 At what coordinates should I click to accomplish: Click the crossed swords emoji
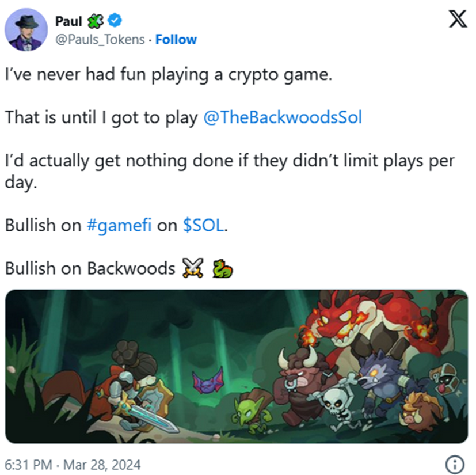(x=193, y=268)
